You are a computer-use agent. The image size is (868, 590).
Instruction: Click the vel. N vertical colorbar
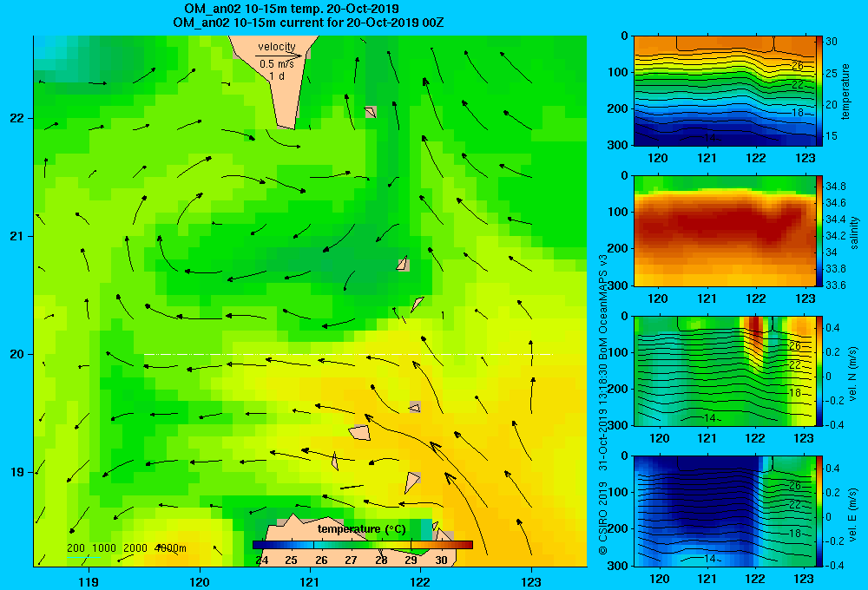tap(819, 371)
